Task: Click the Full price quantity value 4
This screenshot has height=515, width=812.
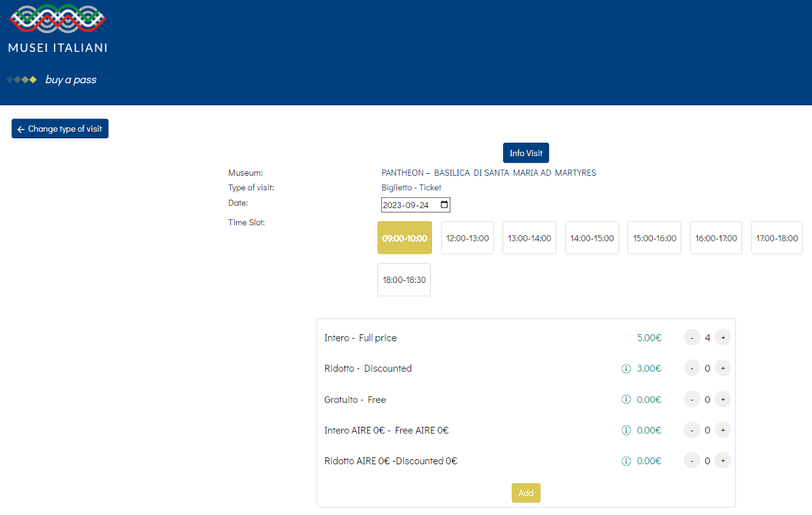Action: coord(707,338)
